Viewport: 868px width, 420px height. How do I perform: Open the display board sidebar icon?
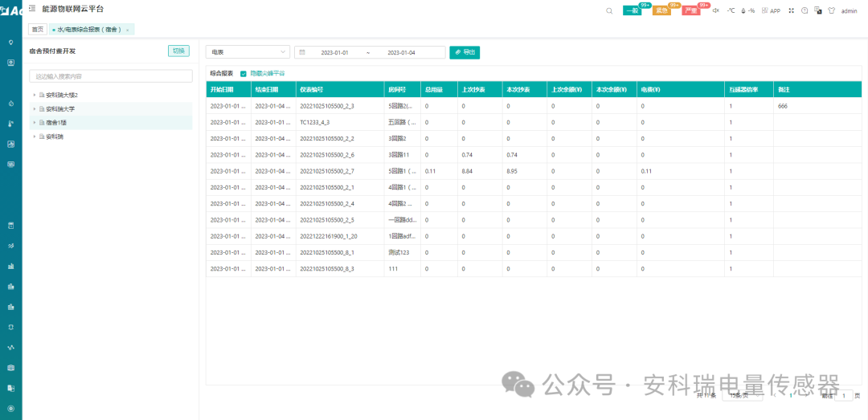pyautogui.click(x=10, y=165)
